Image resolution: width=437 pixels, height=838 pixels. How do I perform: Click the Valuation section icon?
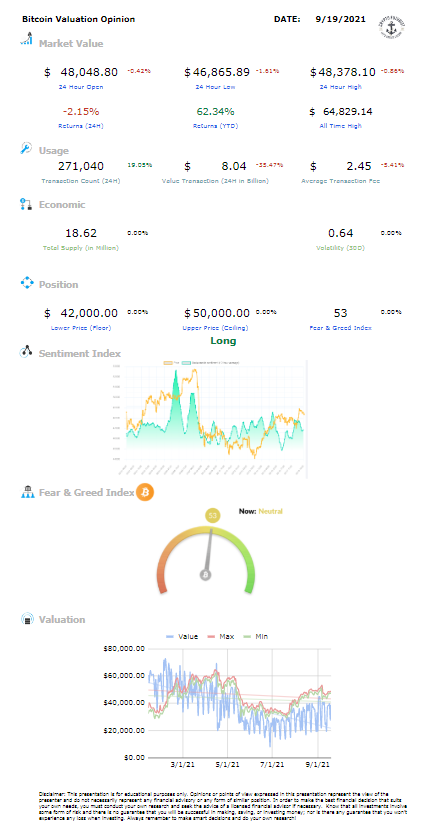pyautogui.click(x=27, y=619)
